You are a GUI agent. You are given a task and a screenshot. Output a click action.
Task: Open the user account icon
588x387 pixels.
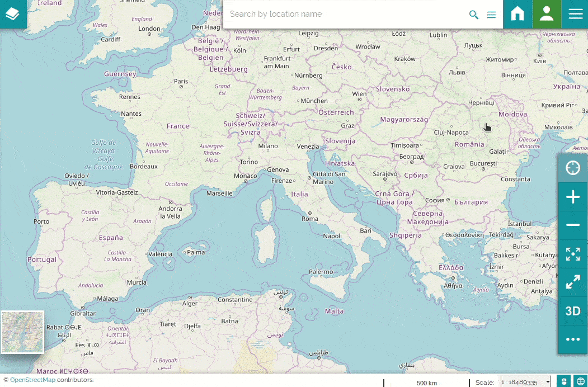pos(547,14)
